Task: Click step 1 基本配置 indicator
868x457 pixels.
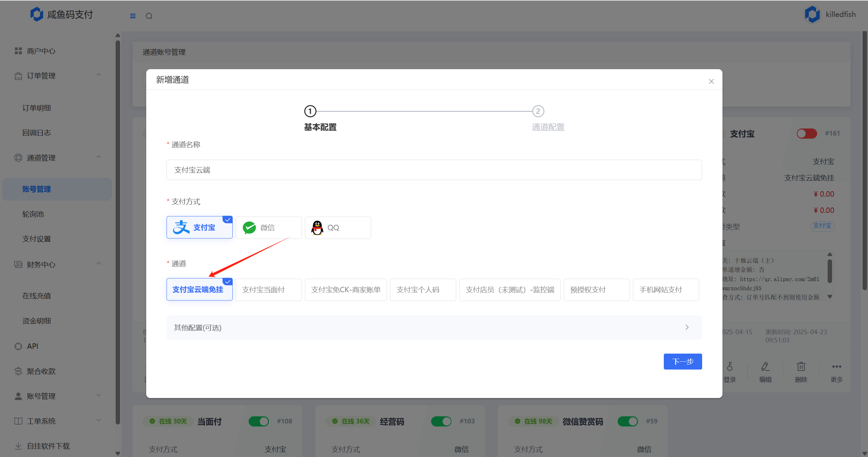Action: click(310, 111)
